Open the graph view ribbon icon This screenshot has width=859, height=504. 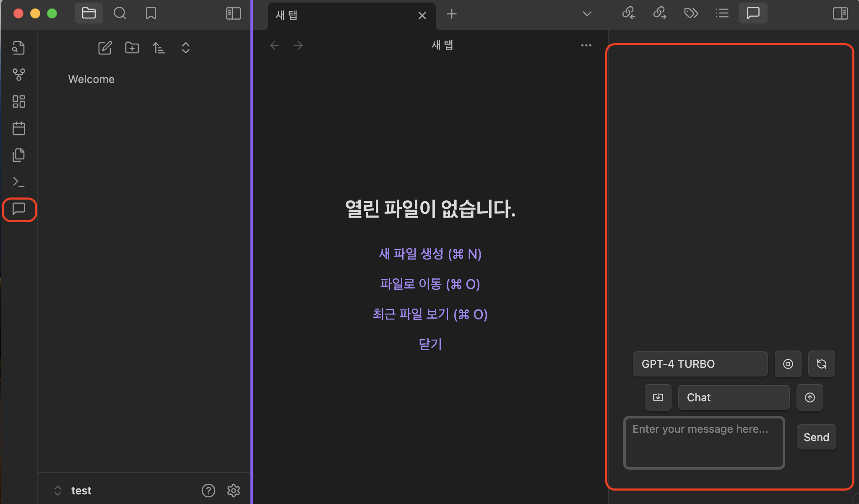[18, 75]
